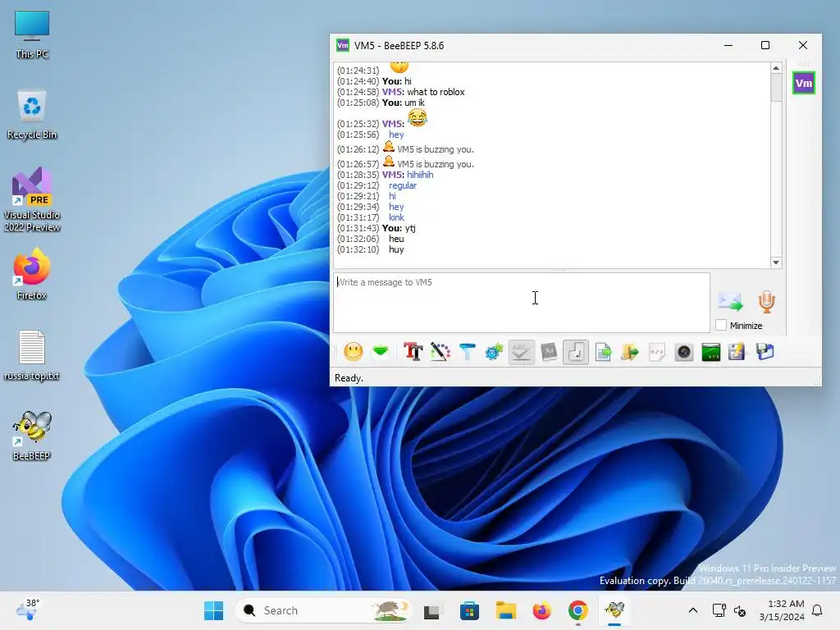This screenshot has height=630, width=840.
Task: Open File Explorer from the taskbar
Action: pos(505,610)
